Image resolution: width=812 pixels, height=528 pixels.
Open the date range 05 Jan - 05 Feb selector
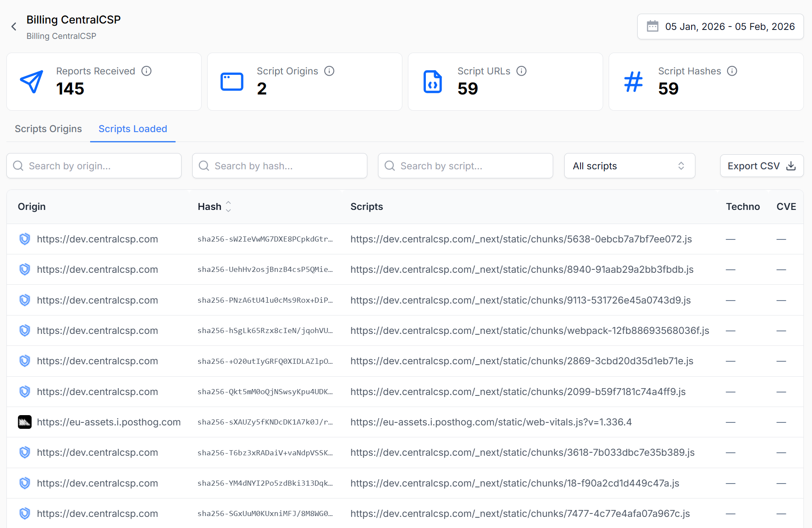pos(720,26)
